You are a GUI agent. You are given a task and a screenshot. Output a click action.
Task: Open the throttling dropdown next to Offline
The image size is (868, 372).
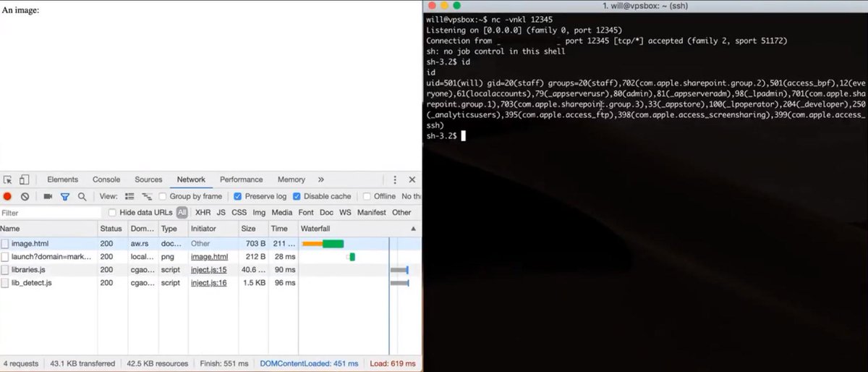[x=410, y=196]
